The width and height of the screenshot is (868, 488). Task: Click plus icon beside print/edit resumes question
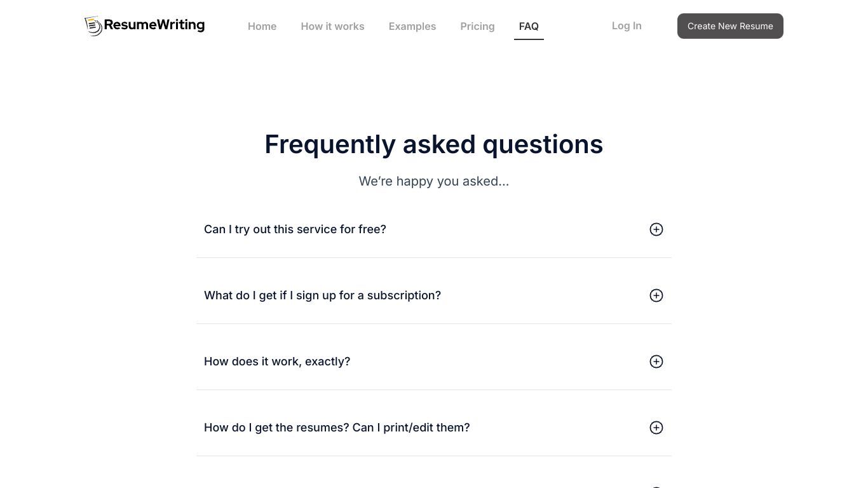pos(656,428)
